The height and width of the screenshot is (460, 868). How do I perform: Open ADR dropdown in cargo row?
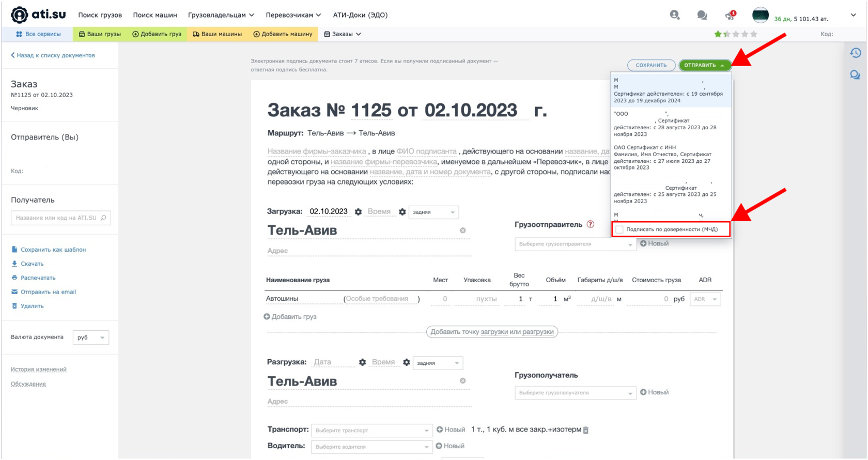coord(705,299)
